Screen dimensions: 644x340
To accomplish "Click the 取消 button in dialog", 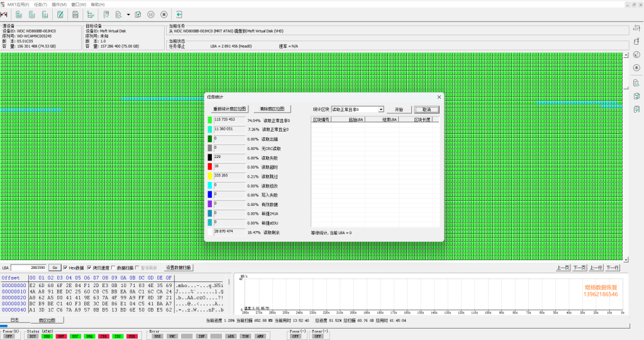I will coord(427,110).
